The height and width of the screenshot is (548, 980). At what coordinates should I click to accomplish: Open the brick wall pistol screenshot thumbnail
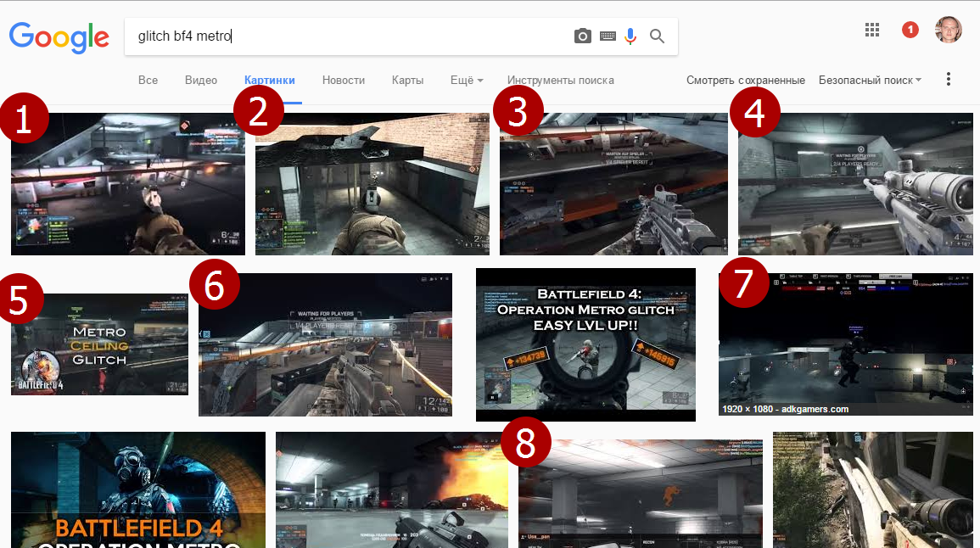[372, 184]
